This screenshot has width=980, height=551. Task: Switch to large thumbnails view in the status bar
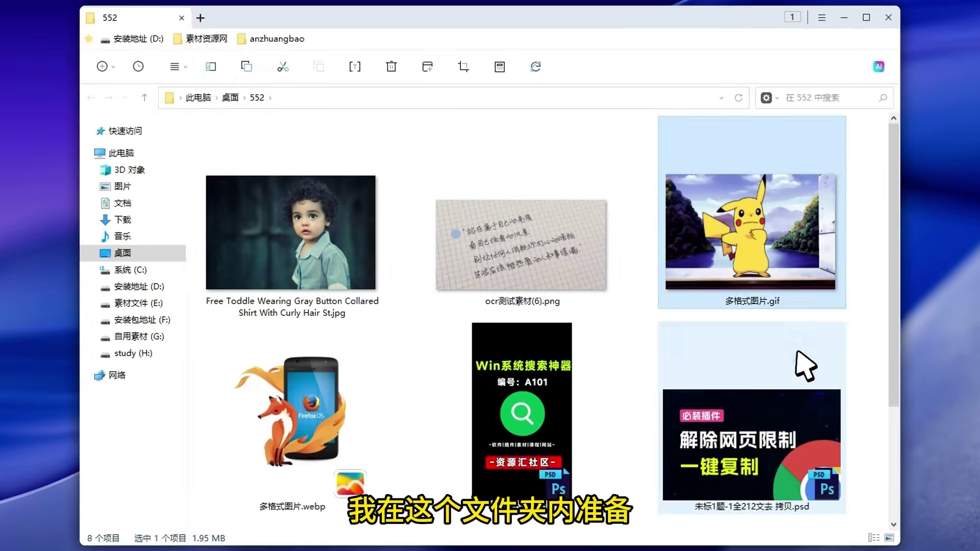889,538
